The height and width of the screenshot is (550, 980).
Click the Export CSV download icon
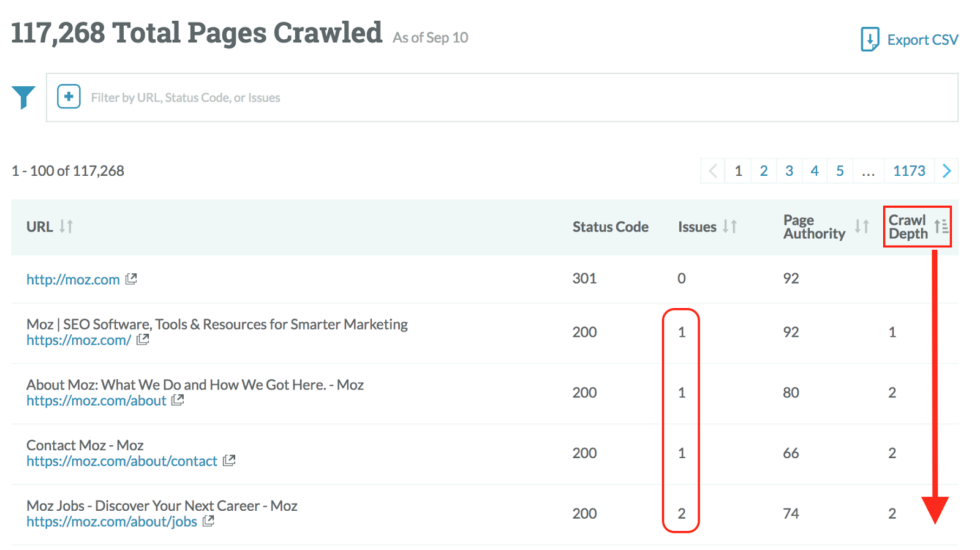(870, 39)
